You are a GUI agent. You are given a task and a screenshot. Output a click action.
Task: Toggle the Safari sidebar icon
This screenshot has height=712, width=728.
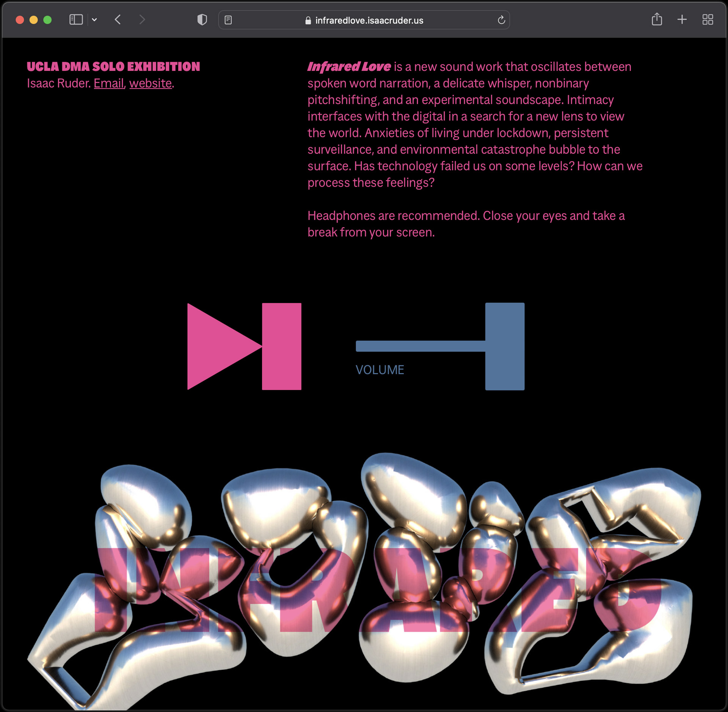coord(76,20)
